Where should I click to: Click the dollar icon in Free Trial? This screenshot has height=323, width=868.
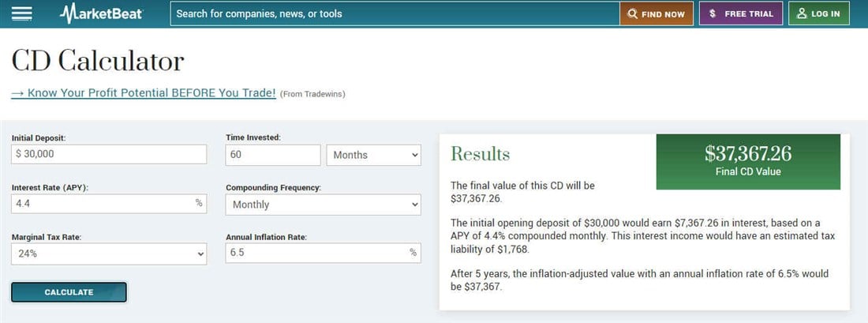pyautogui.click(x=713, y=14)
